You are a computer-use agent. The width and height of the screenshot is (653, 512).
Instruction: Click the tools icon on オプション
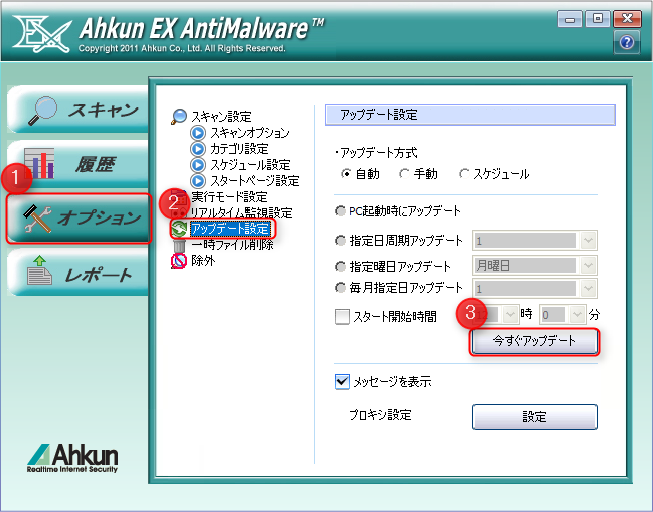pyautogui.click(x=37, y=218)
